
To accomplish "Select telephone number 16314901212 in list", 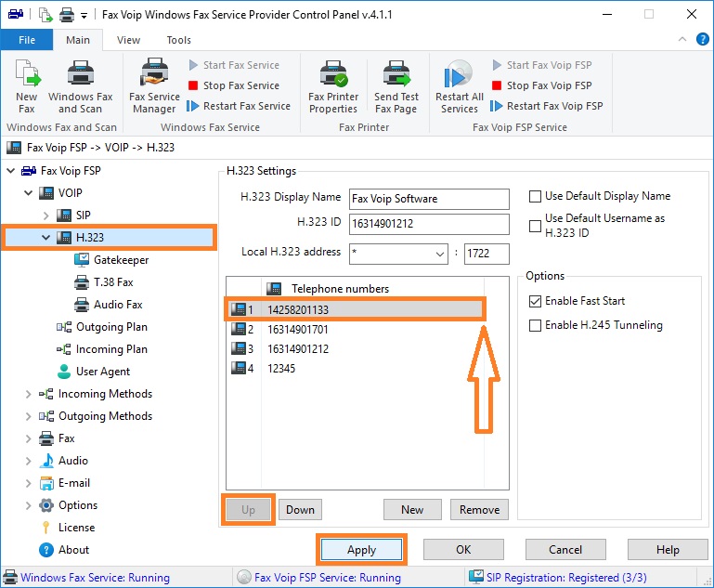I will pyautogui.click(x=356, y=349).
